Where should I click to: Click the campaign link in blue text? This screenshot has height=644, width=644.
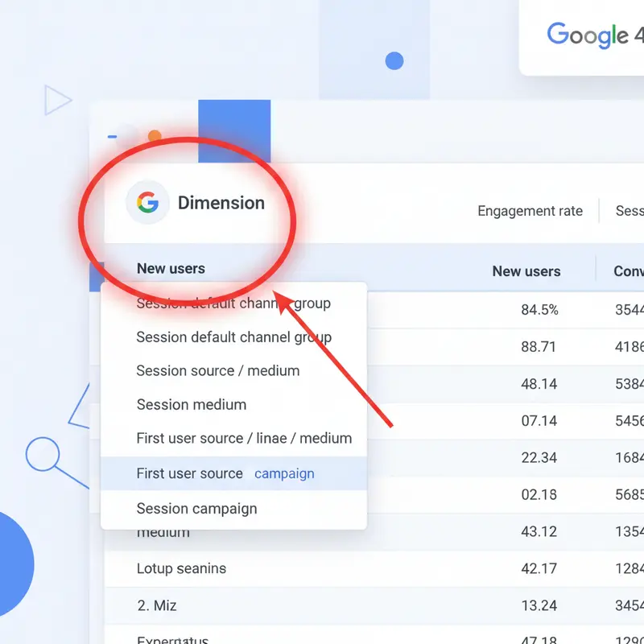pyautogui.click(x=284, y=473)
